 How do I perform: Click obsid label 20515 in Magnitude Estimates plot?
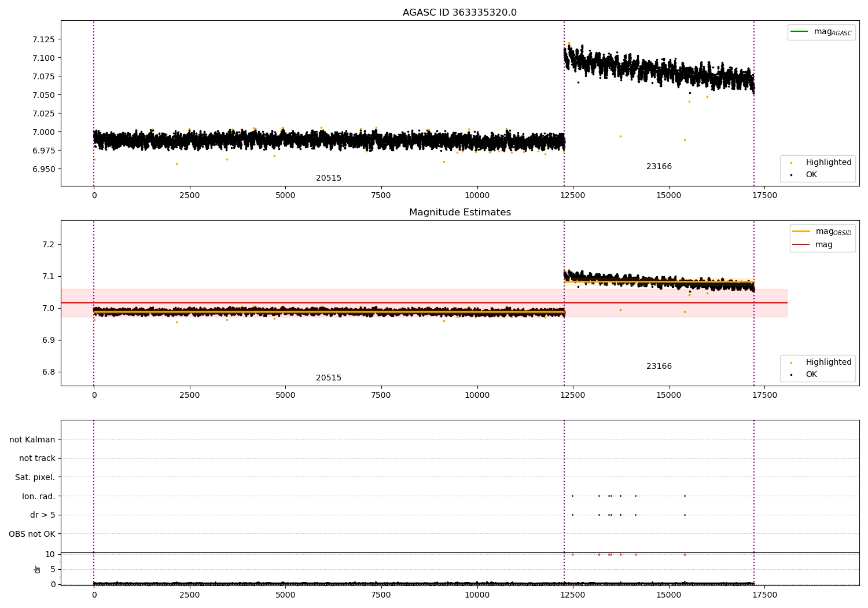pyautogui.click(x=329, y=378)
